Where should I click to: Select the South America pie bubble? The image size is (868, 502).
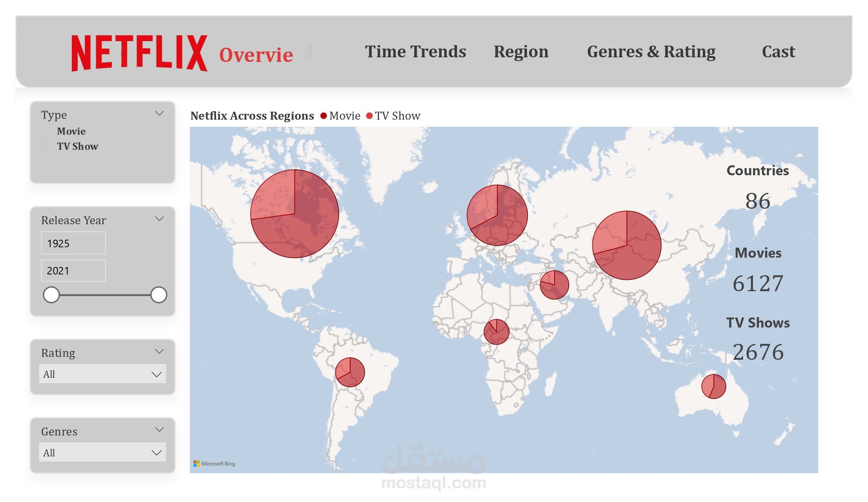point(350,372)
